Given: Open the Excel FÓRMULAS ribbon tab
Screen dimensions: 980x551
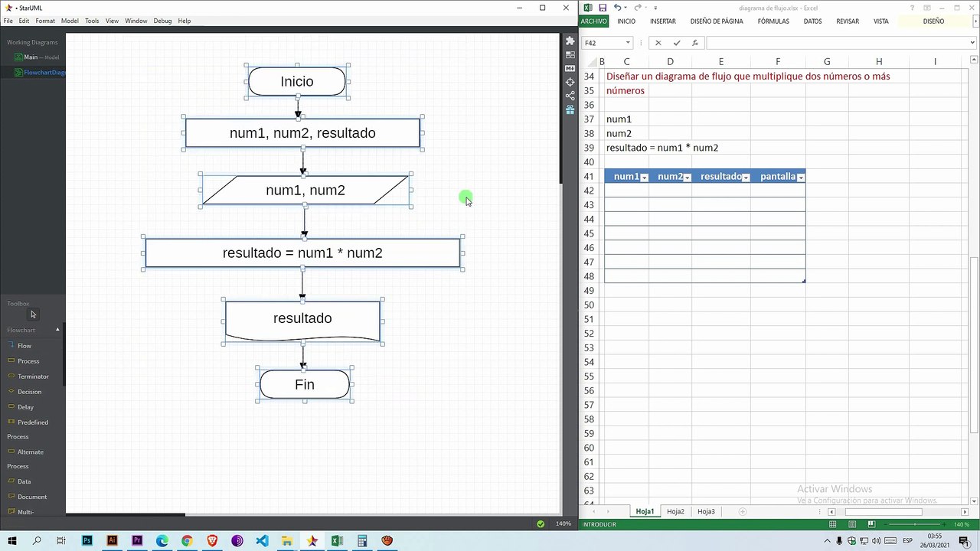Looking at the screenshot, I should [x=773, y=21].
